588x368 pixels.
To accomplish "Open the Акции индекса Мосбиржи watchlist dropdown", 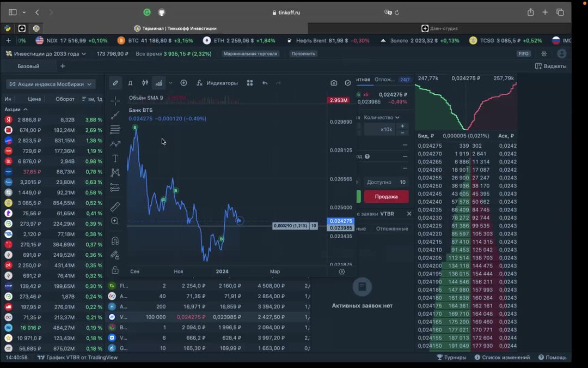I will 52,84.
